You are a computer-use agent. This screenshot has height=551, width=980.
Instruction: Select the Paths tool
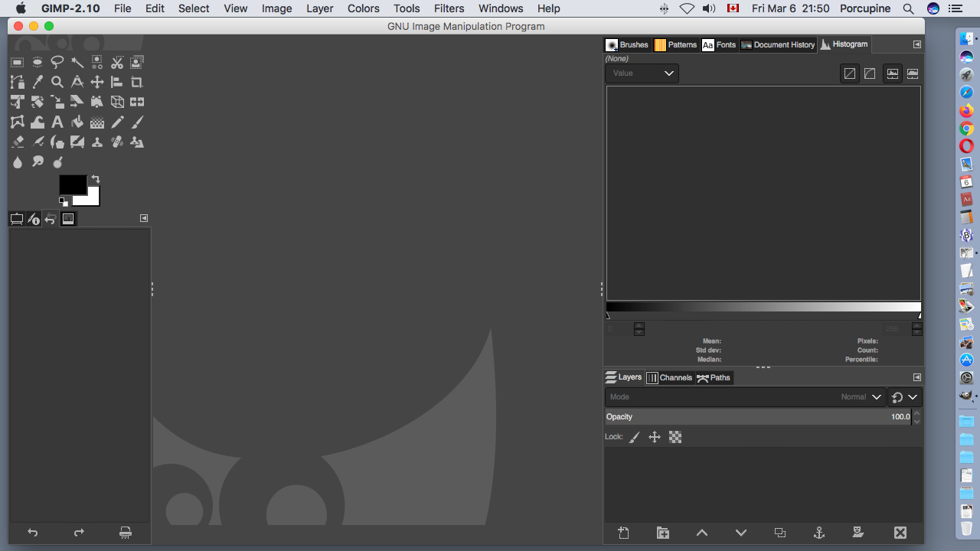[x=17, y=83]
